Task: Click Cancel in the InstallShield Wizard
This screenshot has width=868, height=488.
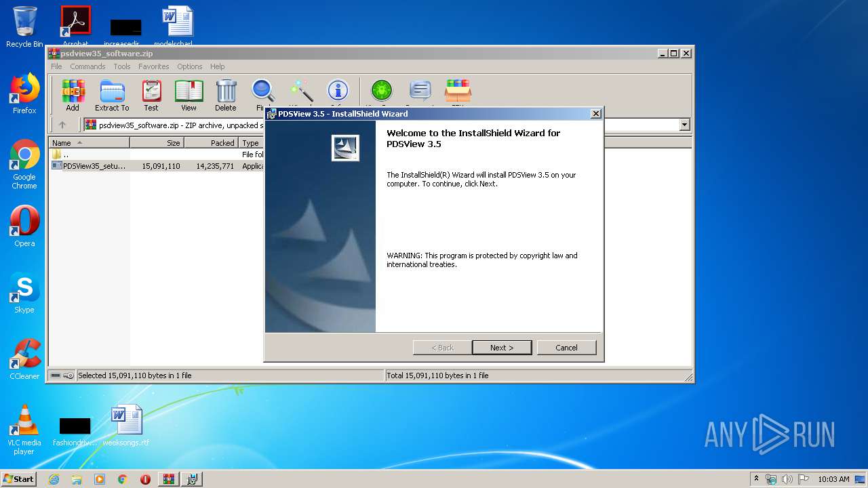Action: [x=566, y=348]
